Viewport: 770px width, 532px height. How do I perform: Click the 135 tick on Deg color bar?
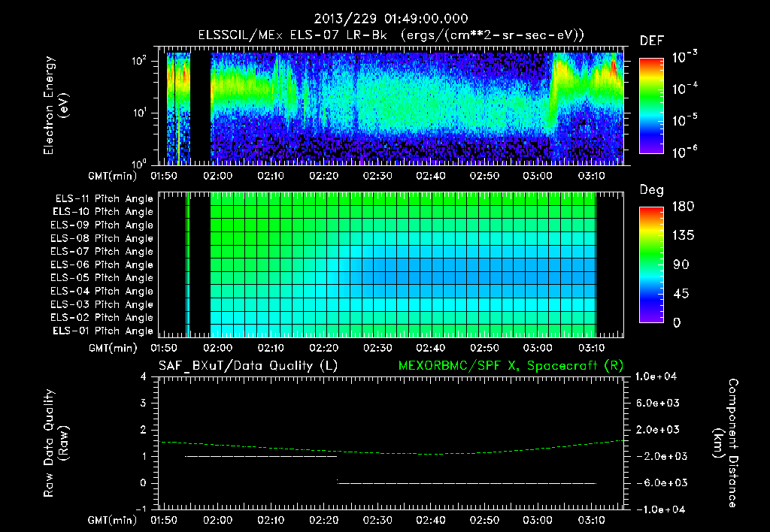683,236
